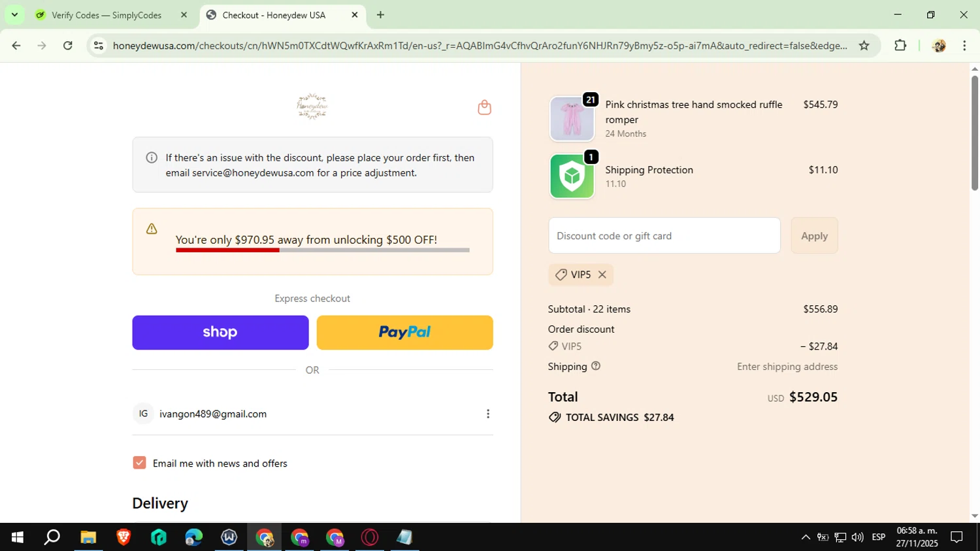
Task: Open the Opera browser taskbar icon
Action: point(370,537)
